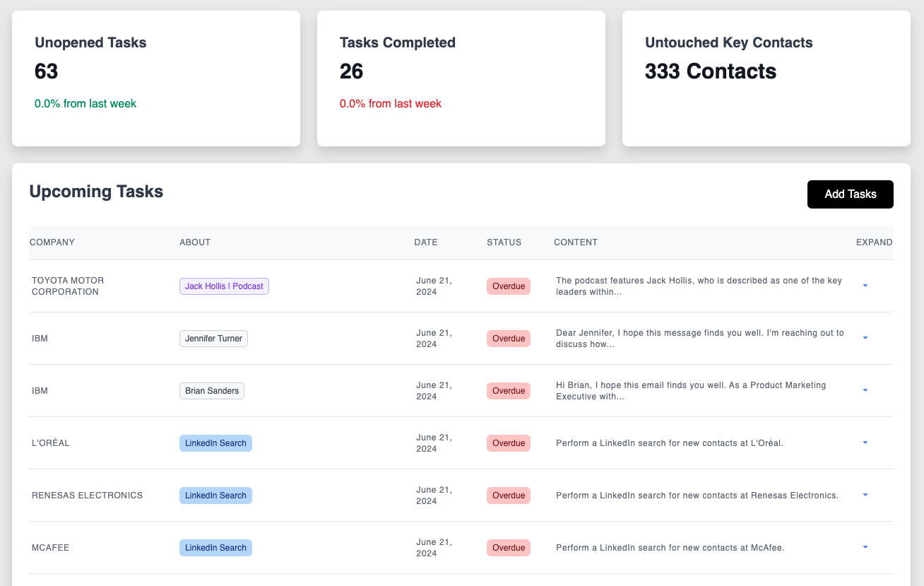Click Overdue badge in McAfee row

(x=509, y=548)
